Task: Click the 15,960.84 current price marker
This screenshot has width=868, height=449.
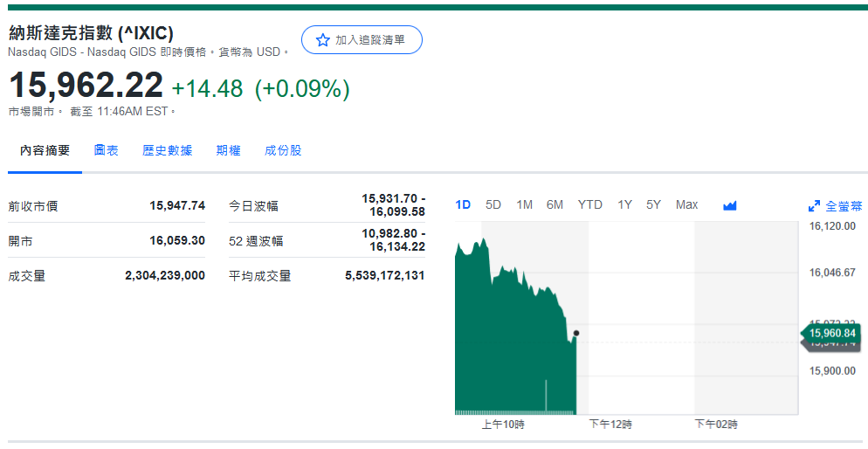Action: [x=831, y=333]
